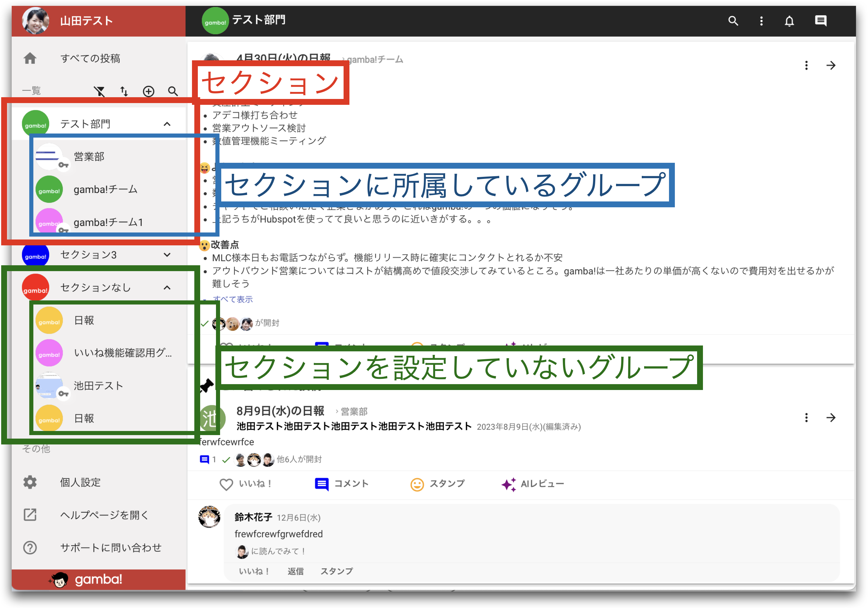This screenshot has width=868, height=609.
Task: Click the すべて表示 link
Action: pos(233,299)
